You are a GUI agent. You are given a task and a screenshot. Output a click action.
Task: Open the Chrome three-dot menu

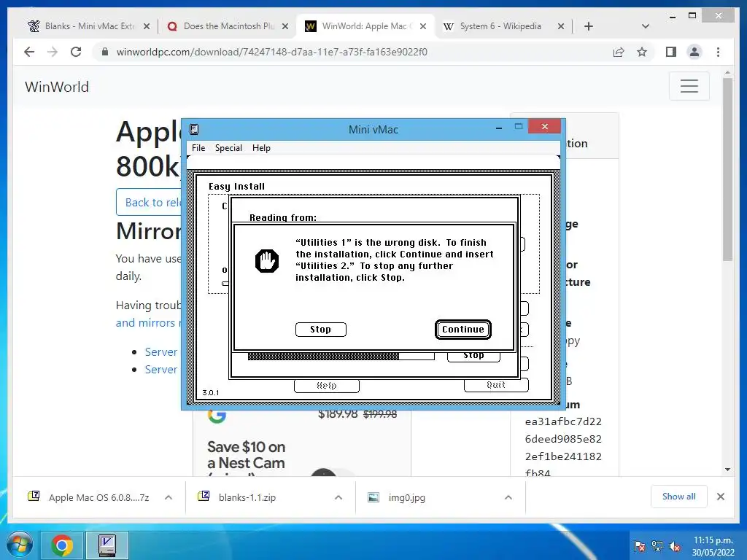click(x=718, y=52)
